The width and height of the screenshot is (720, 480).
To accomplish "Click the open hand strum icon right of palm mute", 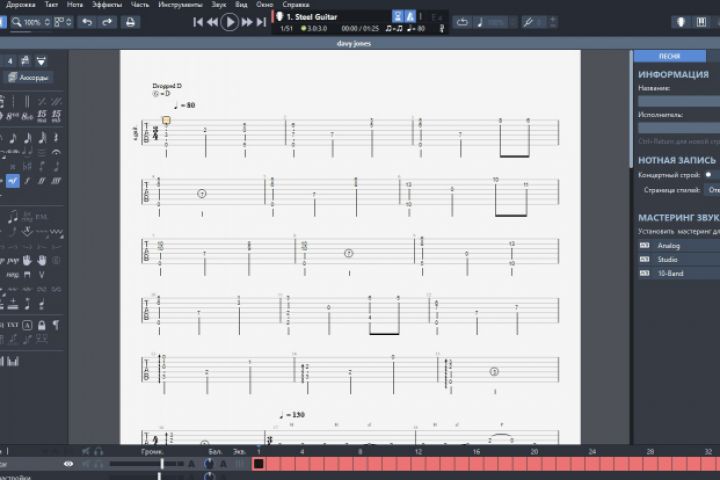I will coord(42,260).
